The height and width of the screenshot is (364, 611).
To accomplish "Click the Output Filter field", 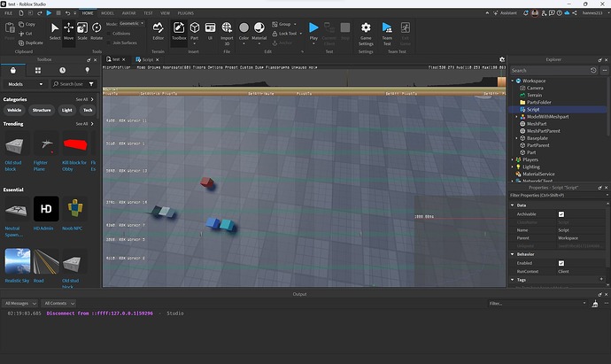I will (x=538, y=303).
